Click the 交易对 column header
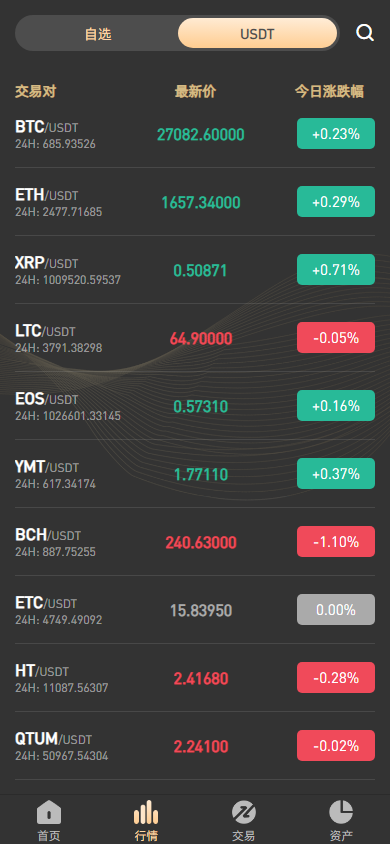Screen dimensions: 390x844 click(36, 92)
